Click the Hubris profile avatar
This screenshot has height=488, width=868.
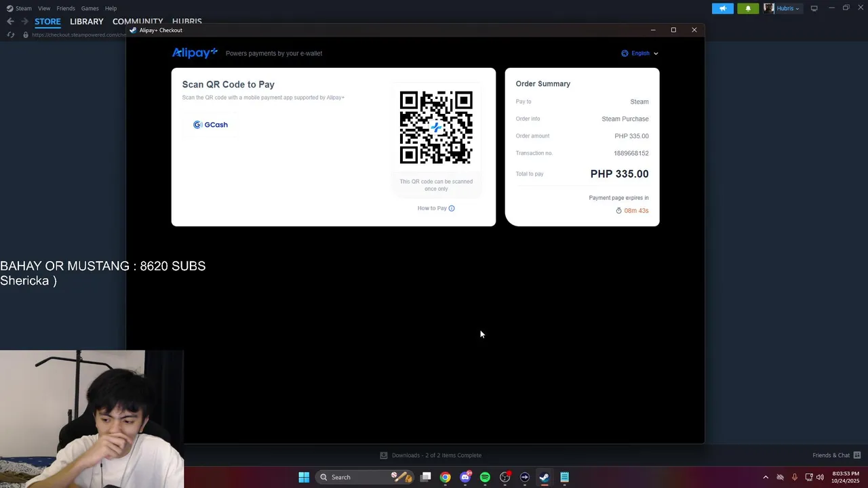(769, 8)
